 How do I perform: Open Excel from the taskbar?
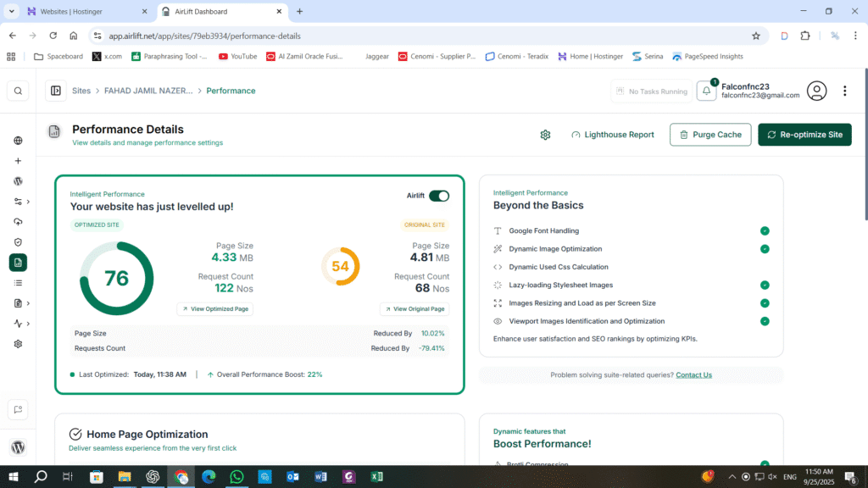pyautogui.click(x=377, y=476)
